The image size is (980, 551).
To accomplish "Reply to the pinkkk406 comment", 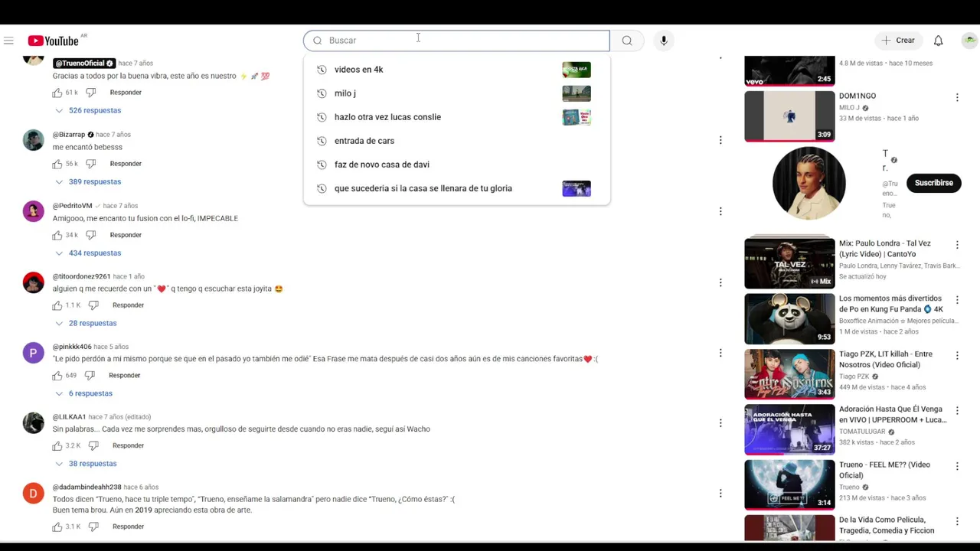I will click(x=124, y=376).
